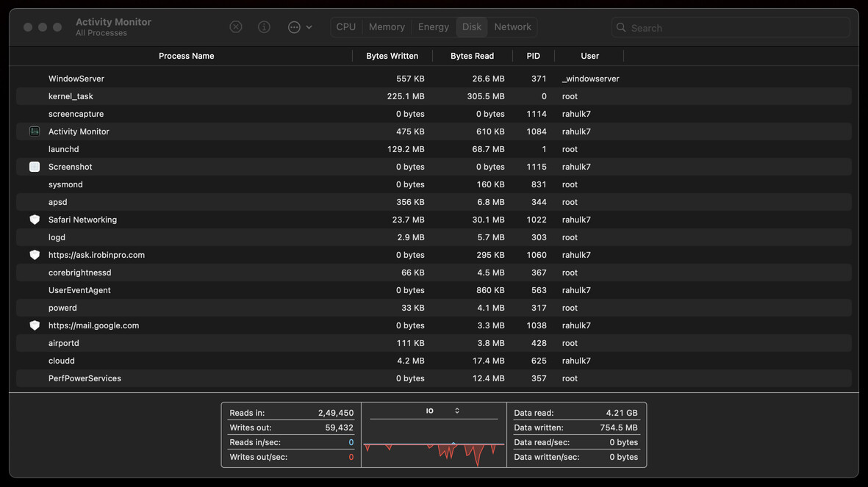
Task: Click the Writes out/sec label
Action: [x=259, y=457]
